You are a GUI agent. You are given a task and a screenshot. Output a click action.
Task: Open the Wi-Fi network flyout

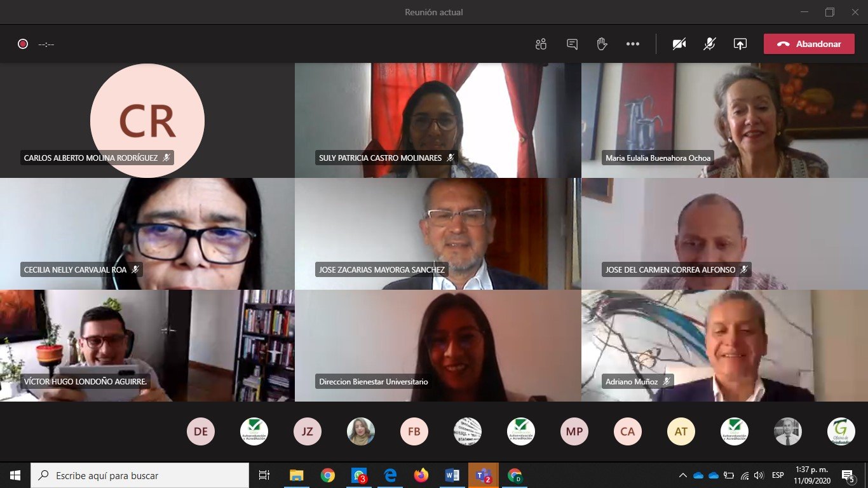(745, 475)
